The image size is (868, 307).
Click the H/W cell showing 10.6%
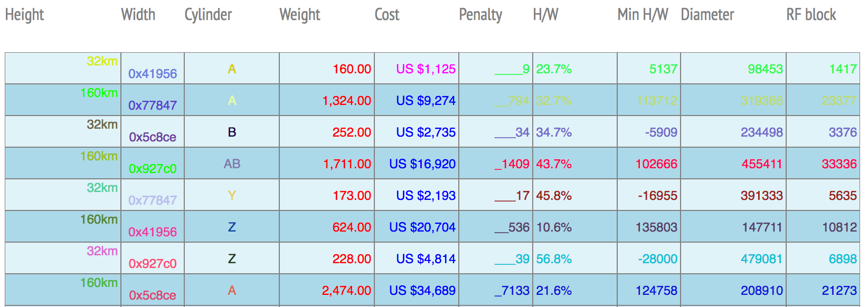coord(554,227)
